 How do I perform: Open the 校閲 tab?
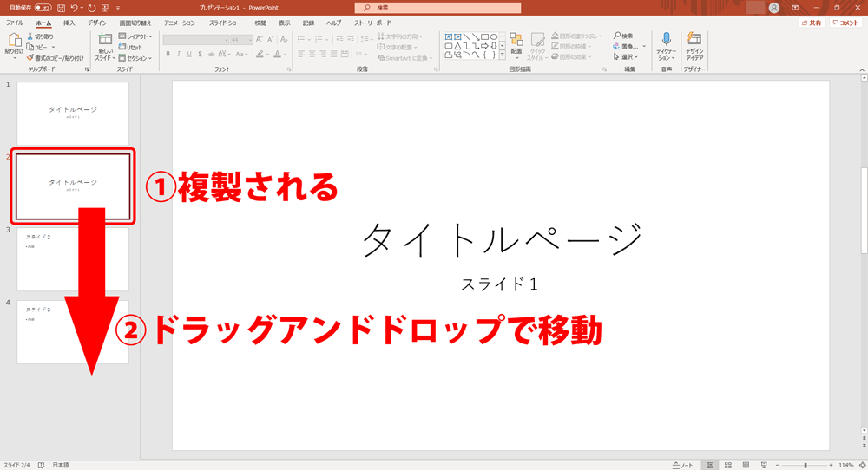(260, 23)
